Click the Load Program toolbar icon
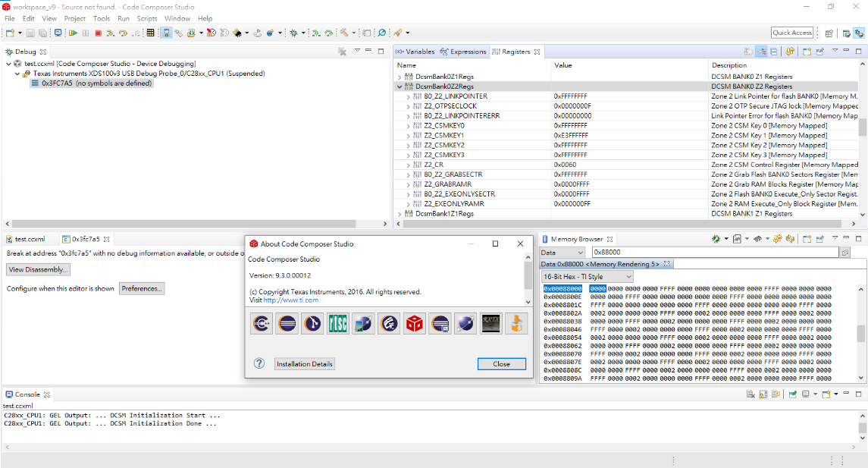This screenshot has width=868, height=468. [x=191, y=33]
